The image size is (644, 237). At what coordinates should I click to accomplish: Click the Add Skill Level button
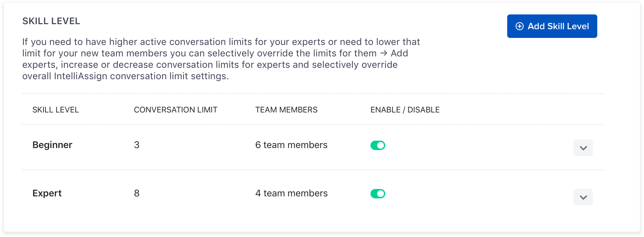[x=552, y=26]
